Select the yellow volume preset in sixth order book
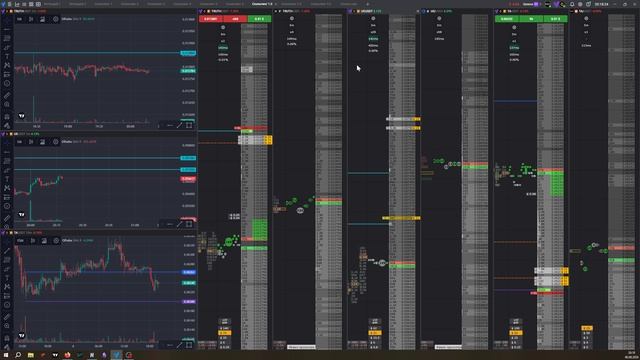The image size is (640, 360). (x=587, y=328)
